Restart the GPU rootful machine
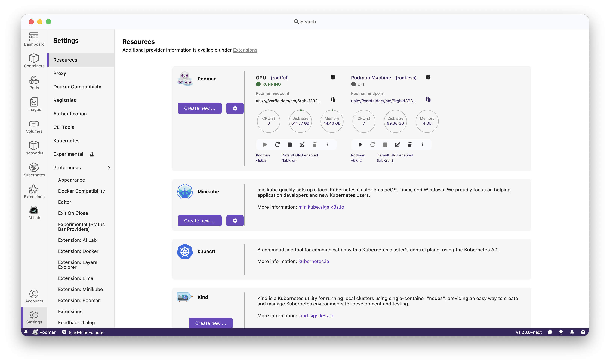Screen dimensions: 610x364 click(277, 144)
